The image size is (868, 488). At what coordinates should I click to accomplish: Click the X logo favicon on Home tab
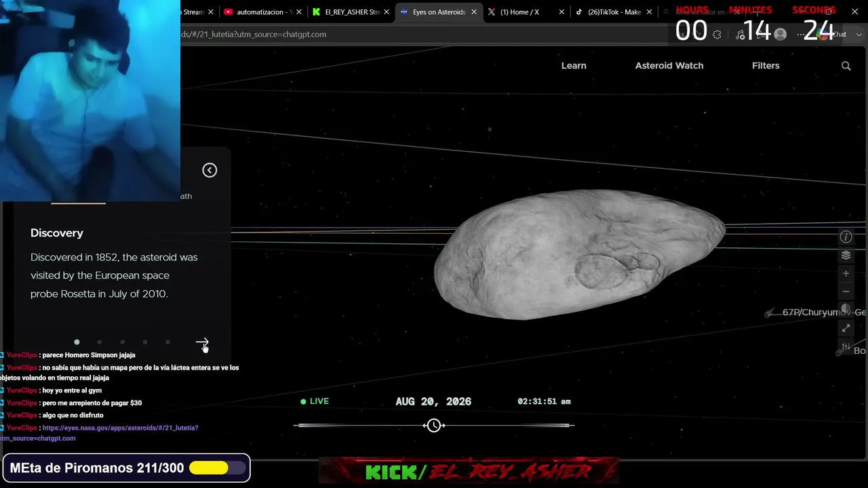(x=492, y=12)
